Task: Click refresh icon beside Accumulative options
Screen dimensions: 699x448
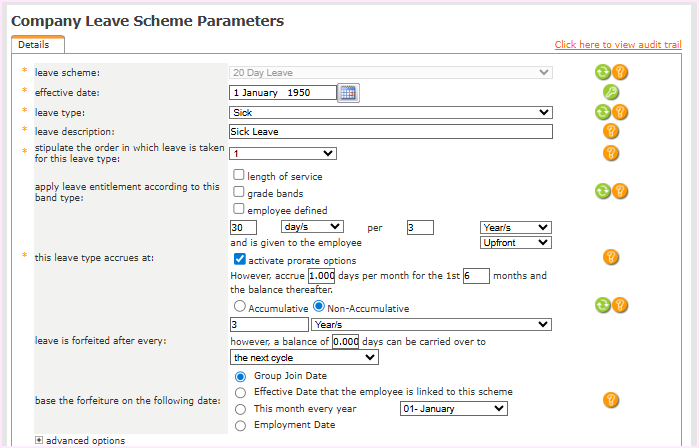Action: coord(603,305)
